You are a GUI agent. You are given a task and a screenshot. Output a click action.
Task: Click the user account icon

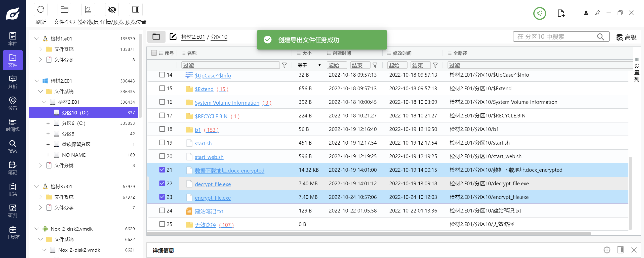(x=586, y=13)
